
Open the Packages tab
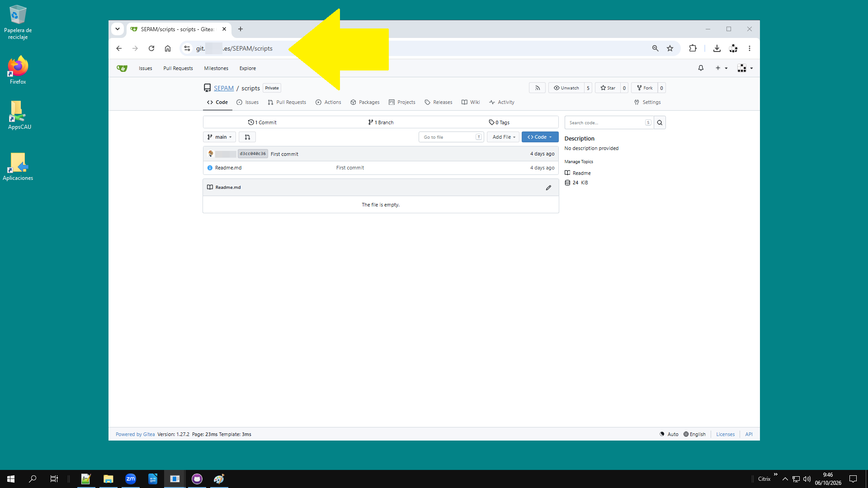pos(365,103)
